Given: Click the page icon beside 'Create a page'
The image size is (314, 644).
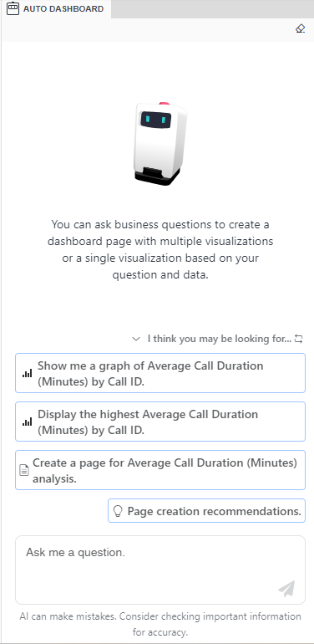Looking at the screenshot, I should click(x=24, y=470).
